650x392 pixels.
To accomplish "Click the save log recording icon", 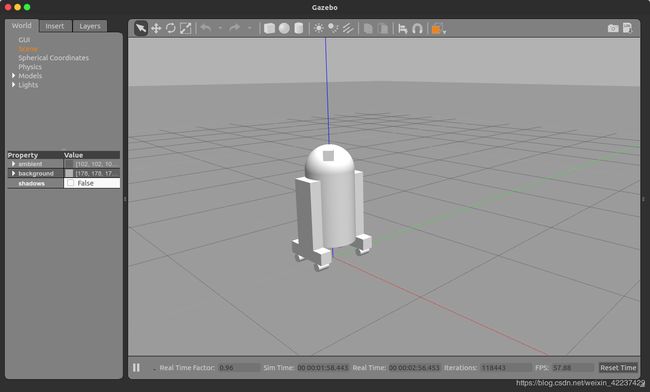I will coord(628,28).
